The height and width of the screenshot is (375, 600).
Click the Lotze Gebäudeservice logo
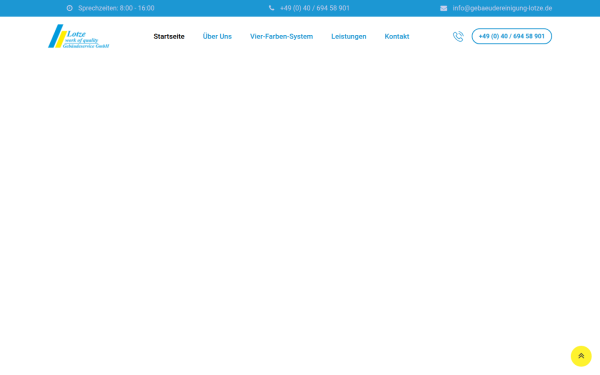click(78, 36)
